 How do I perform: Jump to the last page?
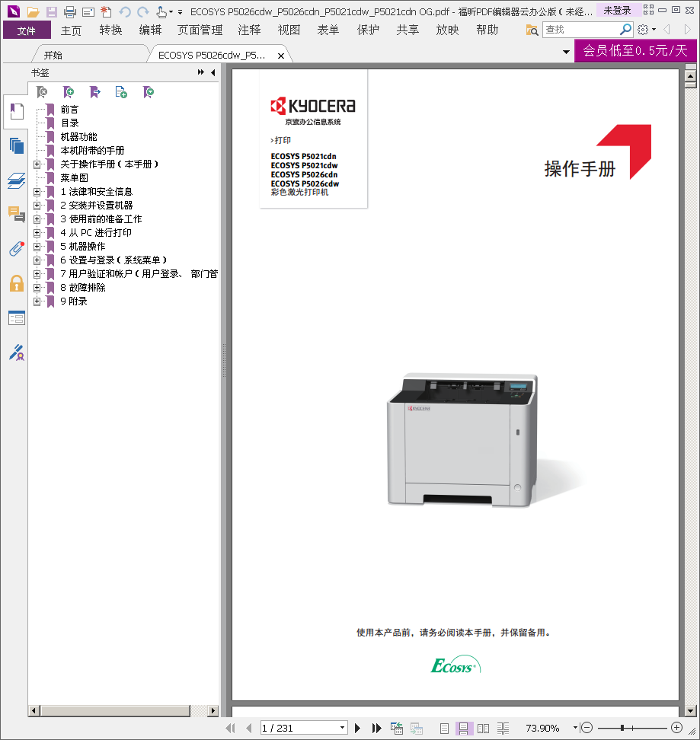pos(376,728)
